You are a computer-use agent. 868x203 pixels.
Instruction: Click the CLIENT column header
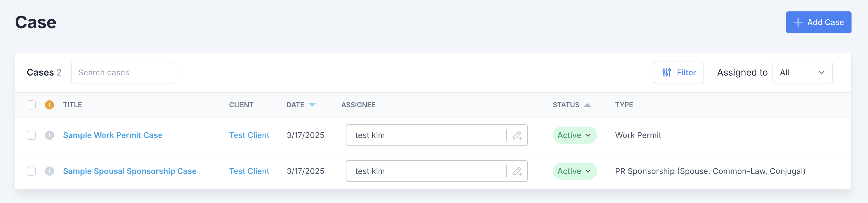(x=241, y=105)
